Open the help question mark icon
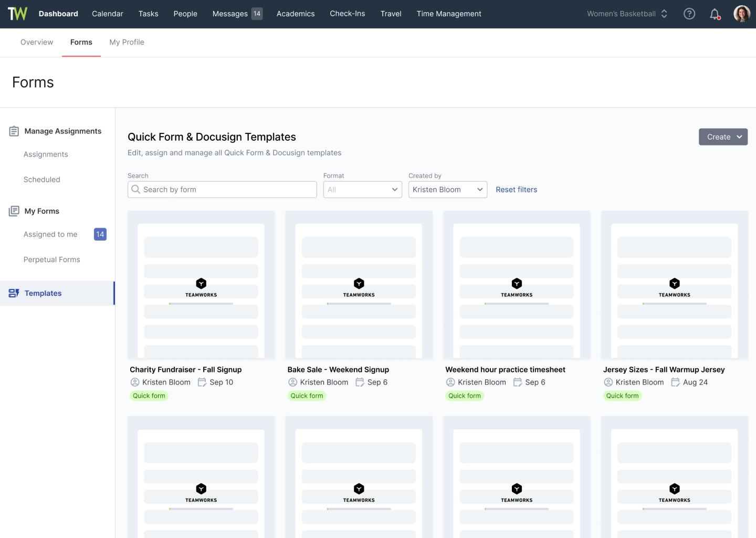 (689, 14)
